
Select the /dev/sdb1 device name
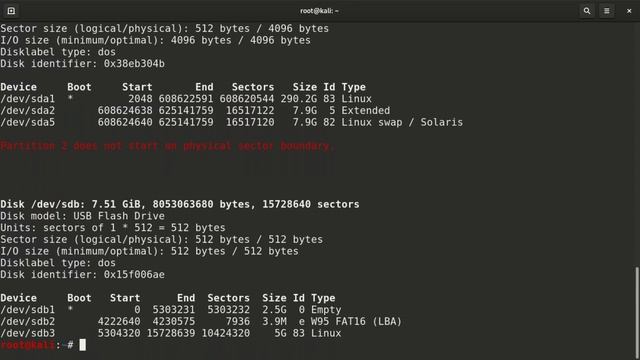click(x=27, y=310)
